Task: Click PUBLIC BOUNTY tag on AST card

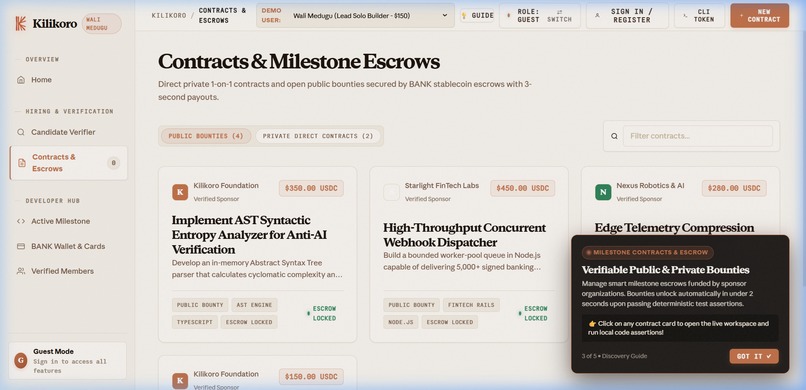Action: pyautogui.click(x=200, y=305)
